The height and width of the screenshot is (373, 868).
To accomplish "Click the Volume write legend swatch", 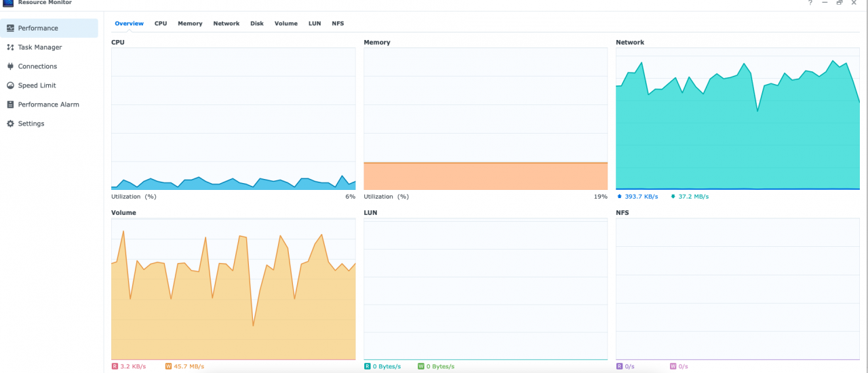I will pyautogui.click(x=168, y=366).
